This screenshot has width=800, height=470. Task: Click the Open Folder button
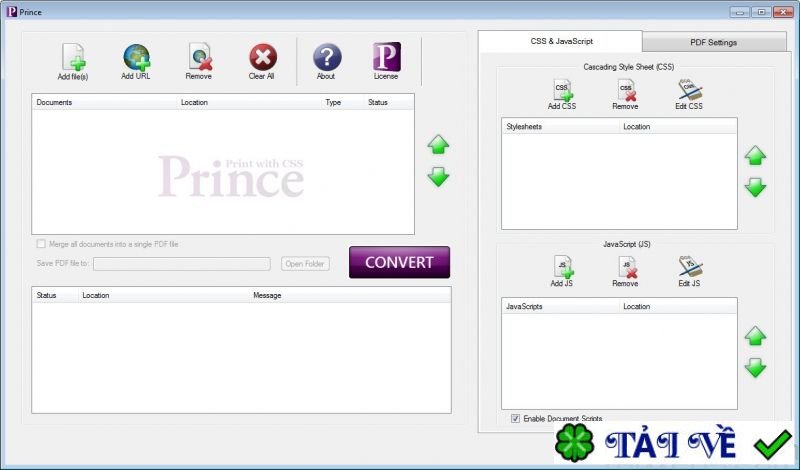pyautogui.click(x=305, y=264)
